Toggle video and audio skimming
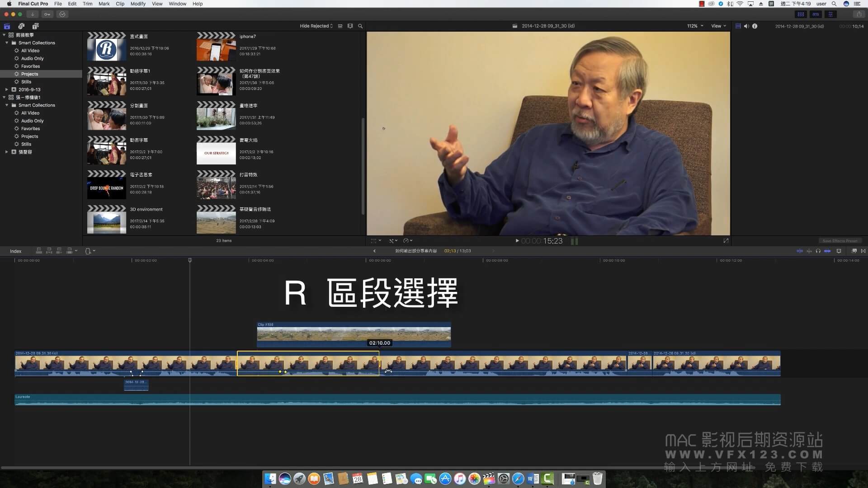 click(800, 251)
